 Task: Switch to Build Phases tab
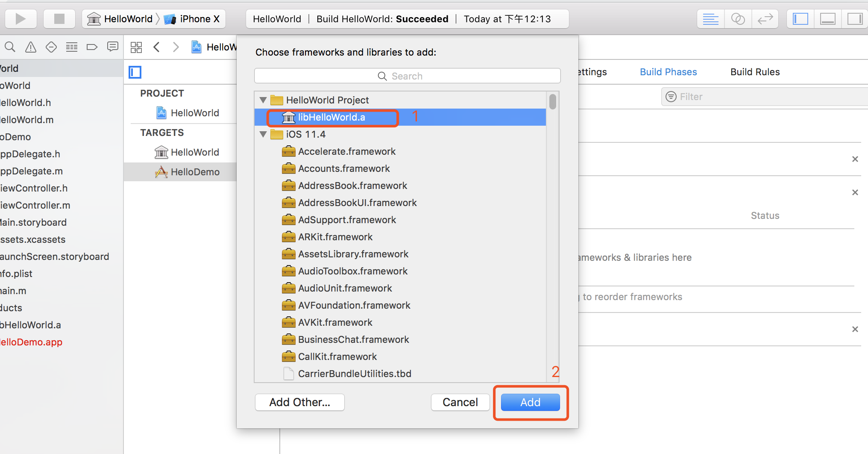point(668,72)
